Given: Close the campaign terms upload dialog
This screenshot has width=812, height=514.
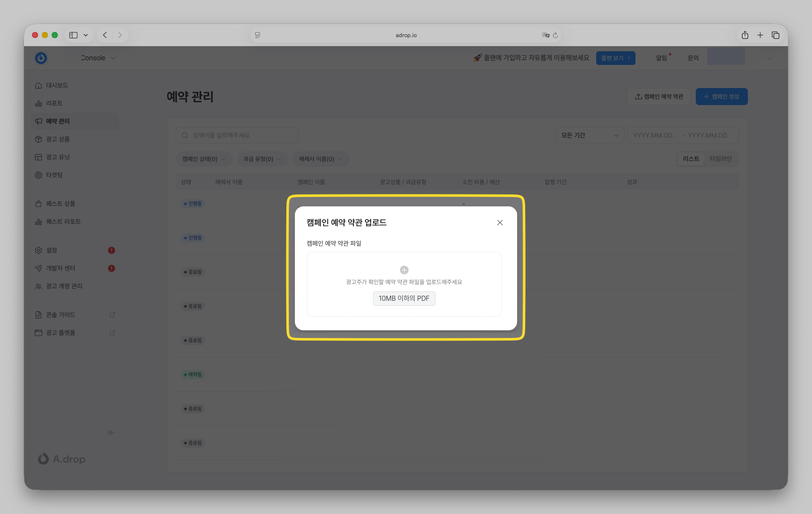Looking at the screenshot, I should point(500,223).
